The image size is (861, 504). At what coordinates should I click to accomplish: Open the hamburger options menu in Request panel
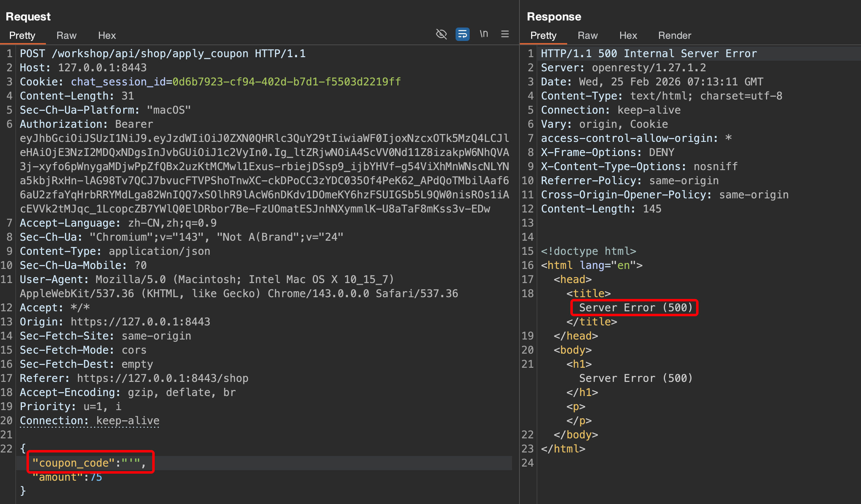pyautogui.click(x=505, y=34)
